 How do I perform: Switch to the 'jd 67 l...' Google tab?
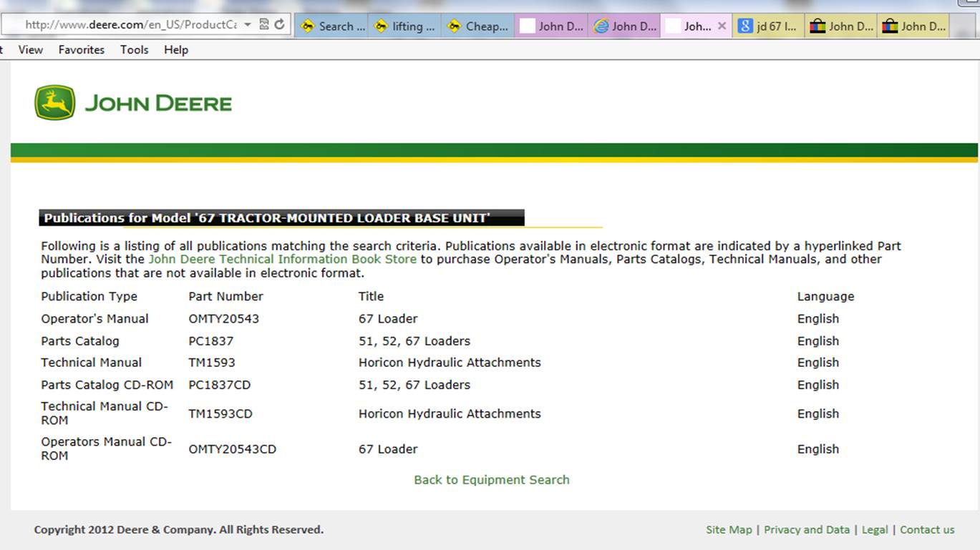click(768, 26)
